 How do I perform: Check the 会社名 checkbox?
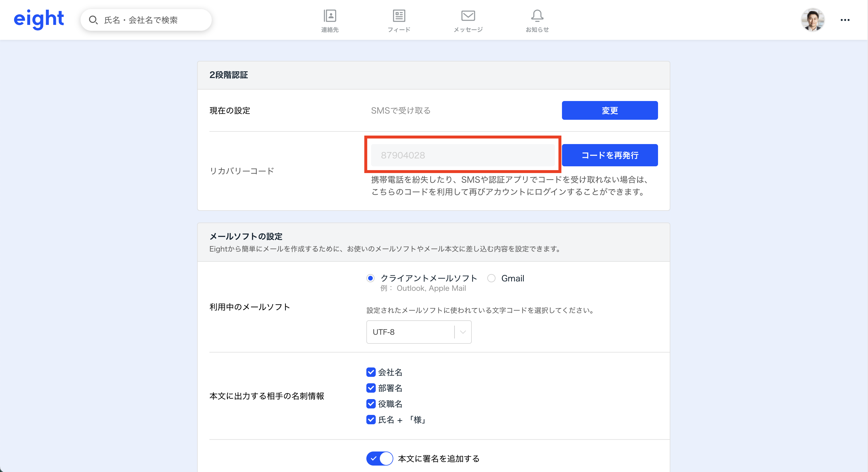point(371,372)
